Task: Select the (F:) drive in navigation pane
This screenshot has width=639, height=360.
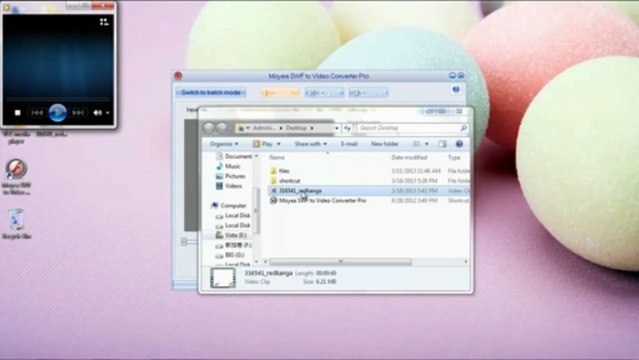Action: tap(234, 245)
